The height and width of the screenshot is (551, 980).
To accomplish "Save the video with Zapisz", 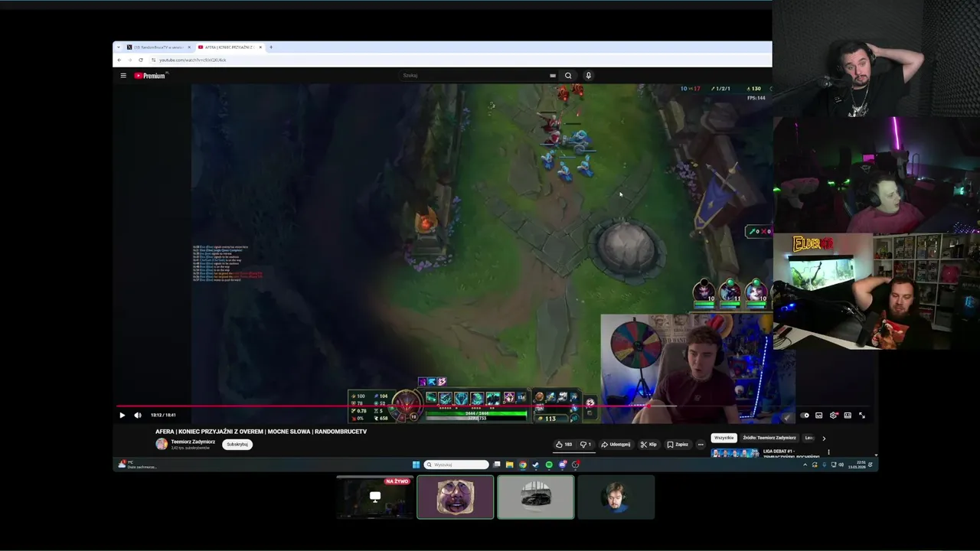I will [678, 444].
